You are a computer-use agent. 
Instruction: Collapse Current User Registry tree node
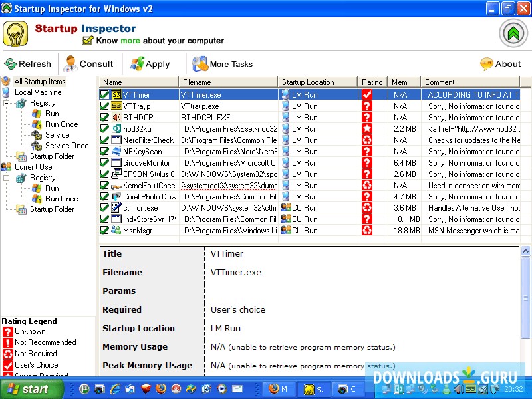coord(7,178)
